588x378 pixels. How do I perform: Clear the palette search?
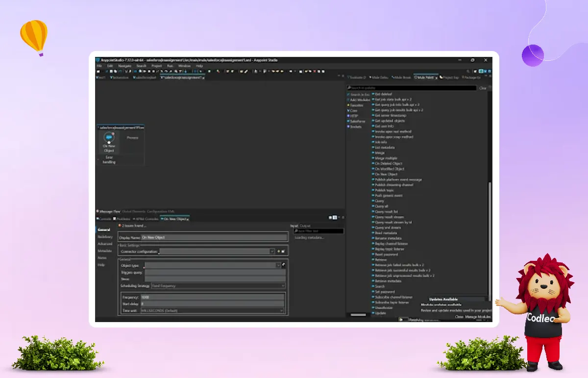[482, 88]
